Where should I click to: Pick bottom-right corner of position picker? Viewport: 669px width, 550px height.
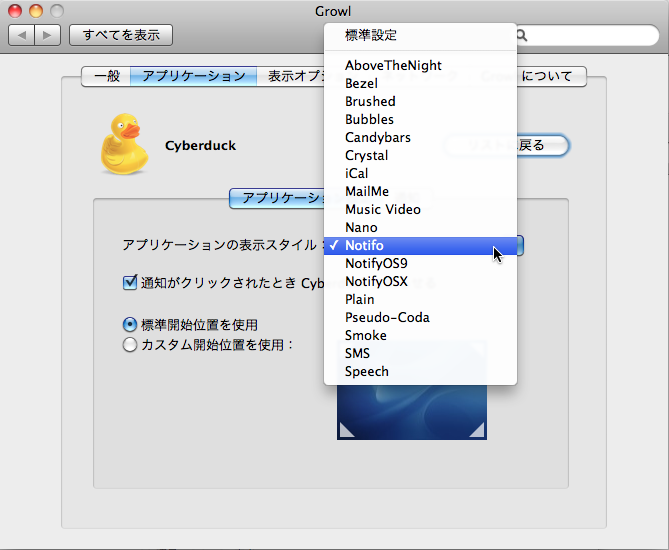[477, 430]
